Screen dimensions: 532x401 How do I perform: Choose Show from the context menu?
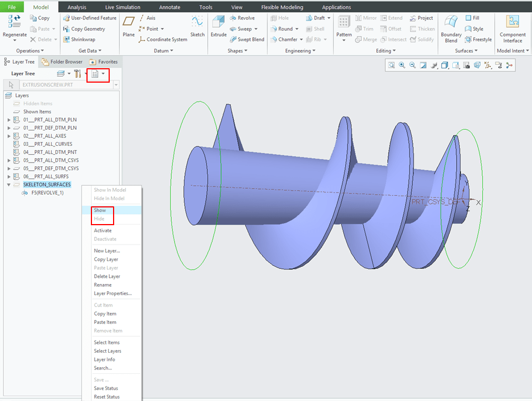coord(100,210)
